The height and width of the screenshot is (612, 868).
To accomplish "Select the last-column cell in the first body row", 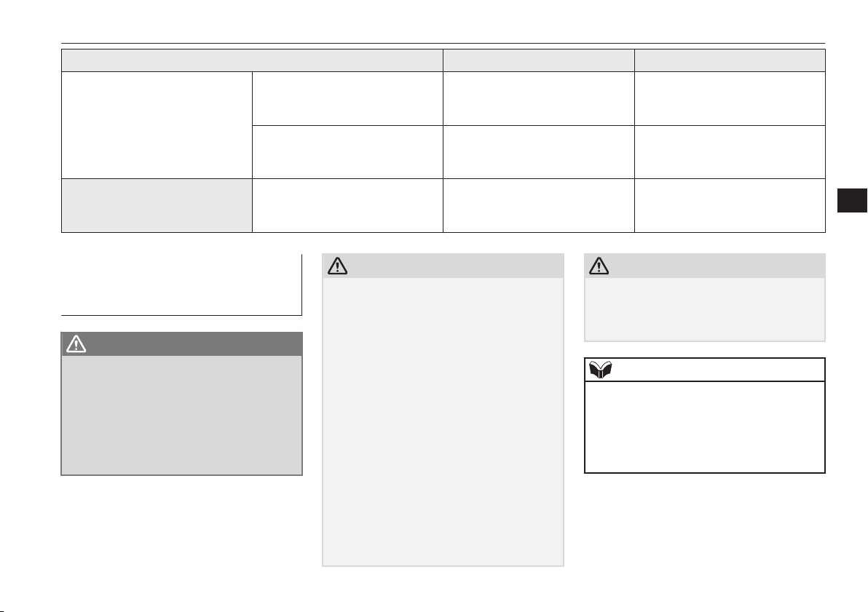I will [x=730, y=98].
